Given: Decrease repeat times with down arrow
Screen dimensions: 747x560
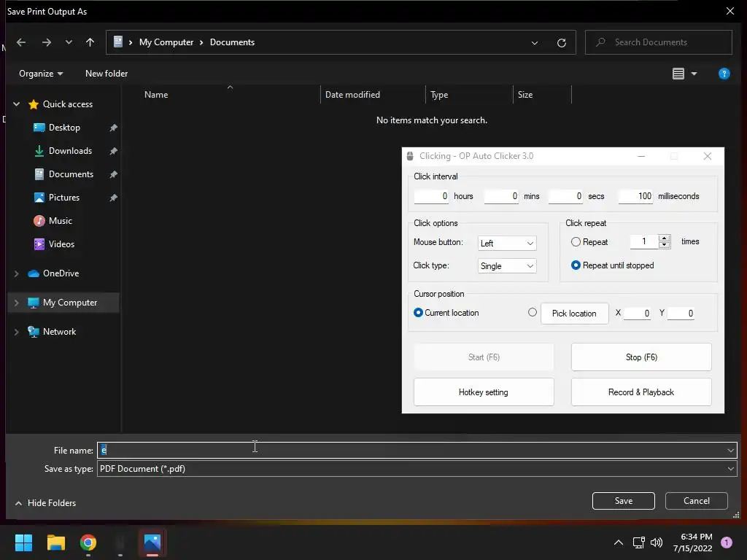Looking at the screenshot, I should tap(664, 245).
